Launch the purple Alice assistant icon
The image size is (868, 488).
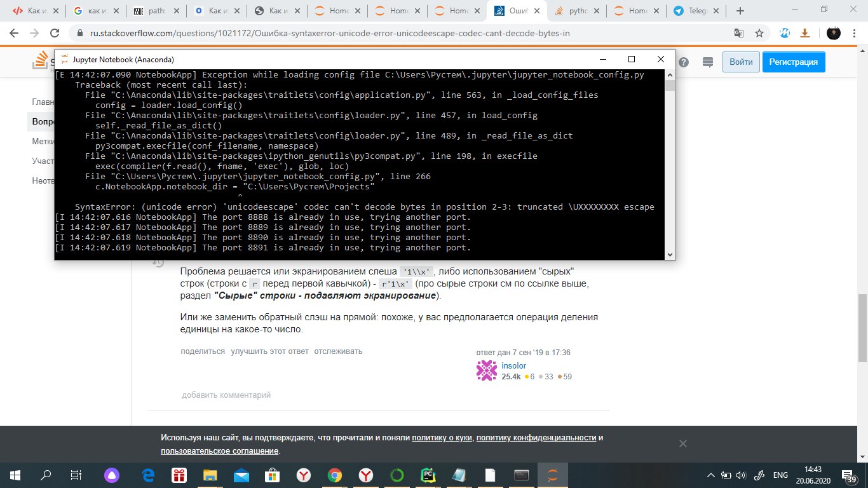(112, 475)
